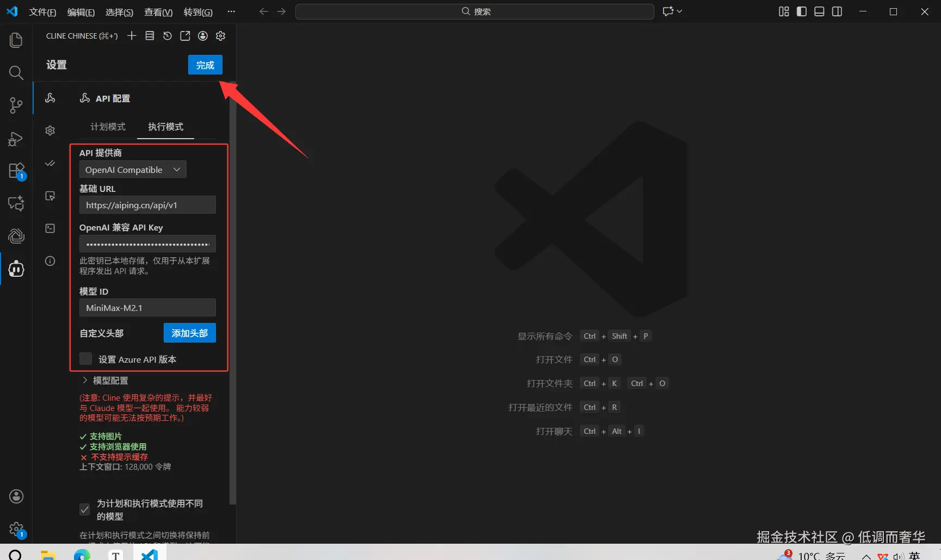Screen dimensions: 941x560
Task: Select the gear section icon in settings sidebar
Action: [x=50, y=130]
